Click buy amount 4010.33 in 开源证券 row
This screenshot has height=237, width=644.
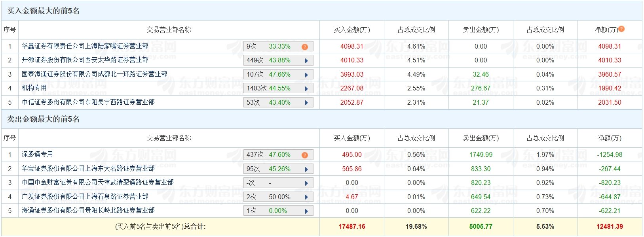pyautogui.click(x=352, y=60)
